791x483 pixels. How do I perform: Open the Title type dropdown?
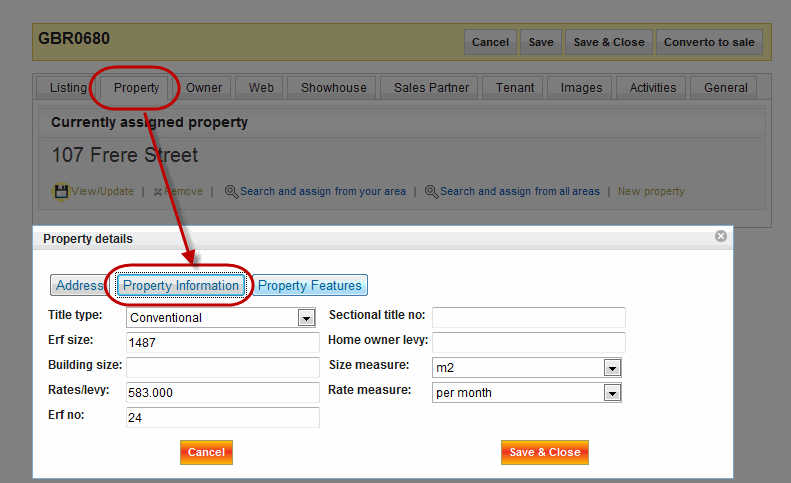point(306,318)
